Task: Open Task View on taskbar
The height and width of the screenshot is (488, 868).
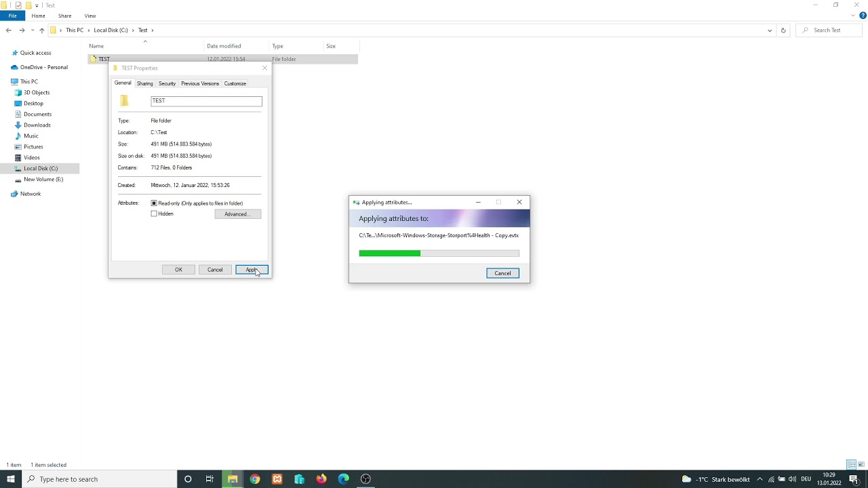Action: coord(210,479)
